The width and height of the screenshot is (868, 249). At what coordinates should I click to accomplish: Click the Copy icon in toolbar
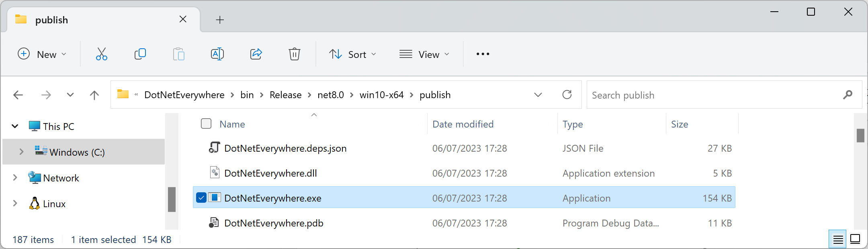pyautogui.click(x=140, y=54)
